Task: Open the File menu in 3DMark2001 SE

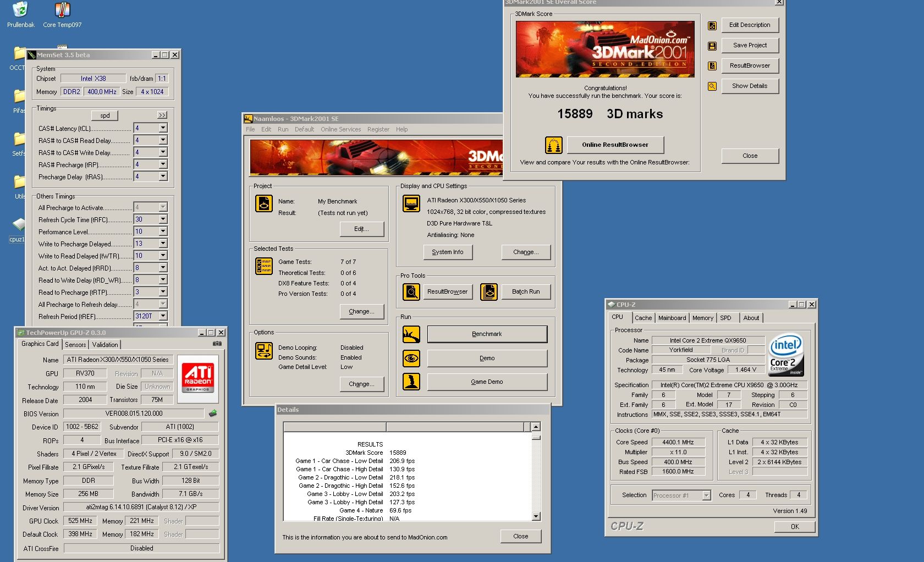Action: coord(250,130)
